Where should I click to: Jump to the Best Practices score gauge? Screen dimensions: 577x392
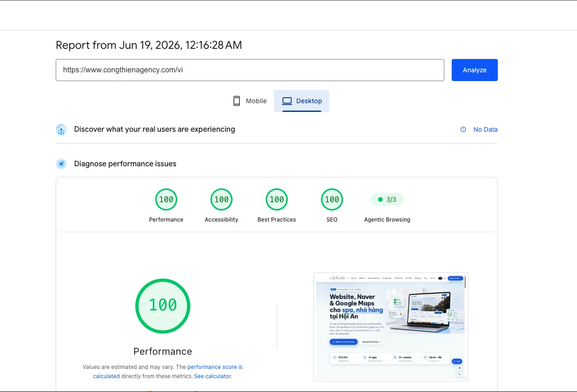tap(277, 199)
